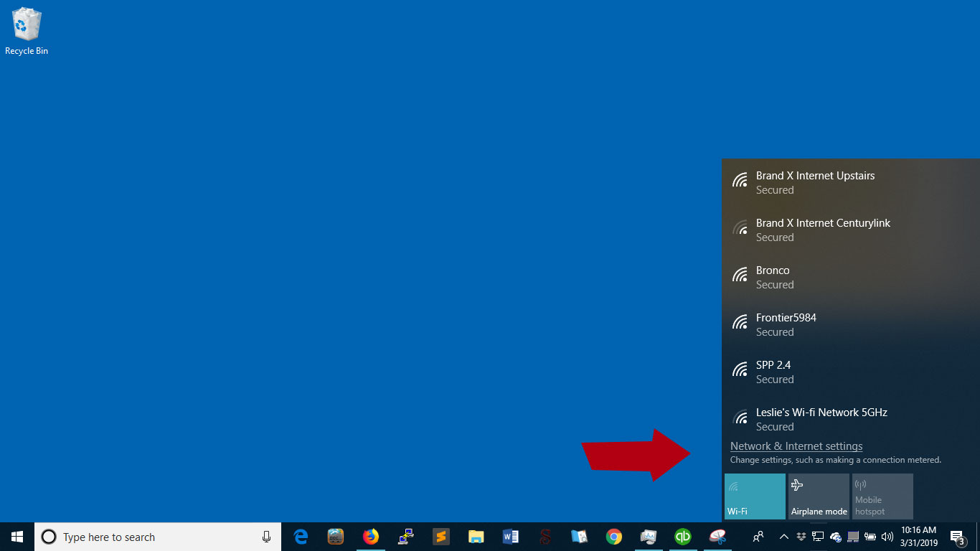980x551 pixels.
Task: Click the 'Type here to search' box
Action: pyautogui.click(x=158, y=537)
